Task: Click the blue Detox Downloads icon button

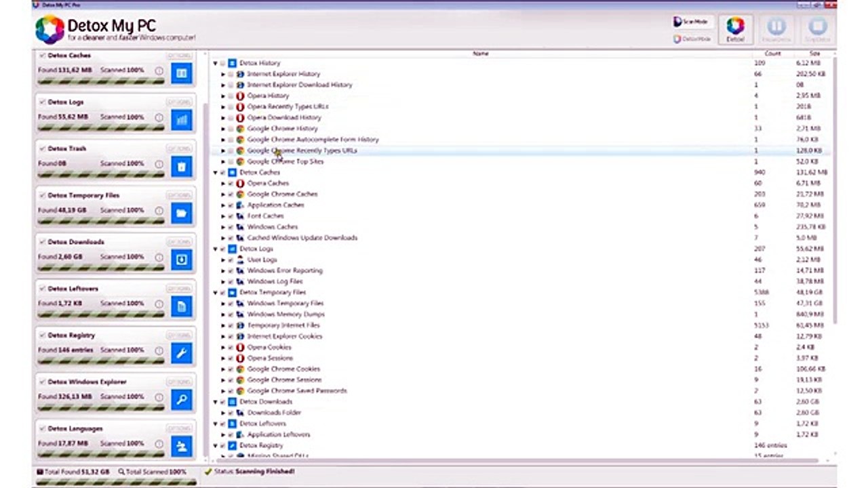Action: click(181, 260)
